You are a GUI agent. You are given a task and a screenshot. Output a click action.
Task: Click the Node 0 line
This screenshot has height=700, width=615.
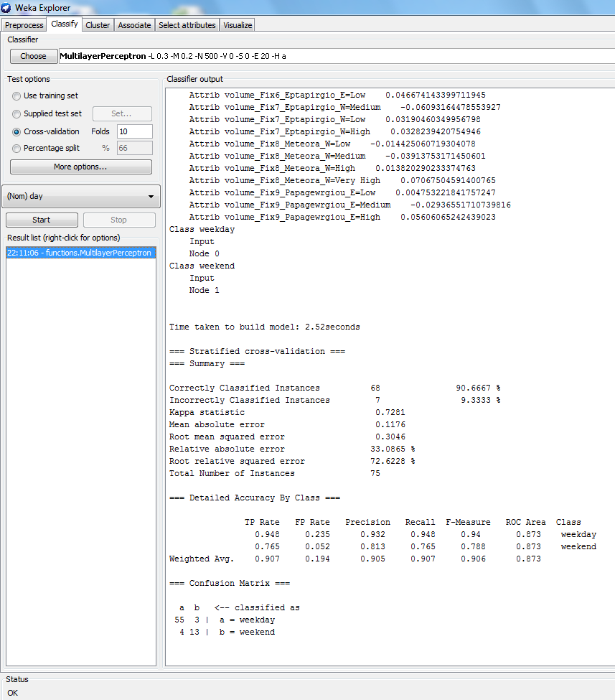pyautogui.click(x=204, y=254)
